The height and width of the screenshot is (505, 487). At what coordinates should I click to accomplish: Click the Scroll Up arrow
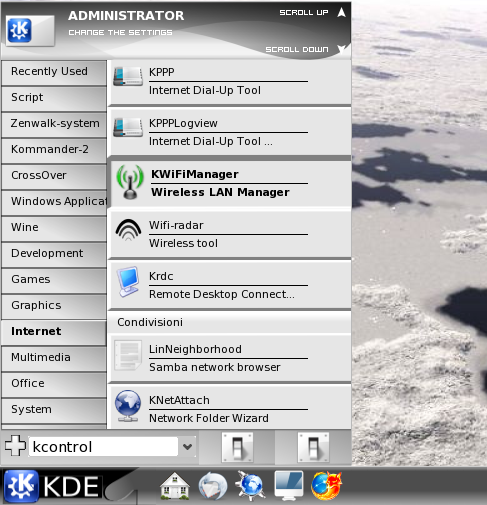click(x=341, y=13)
